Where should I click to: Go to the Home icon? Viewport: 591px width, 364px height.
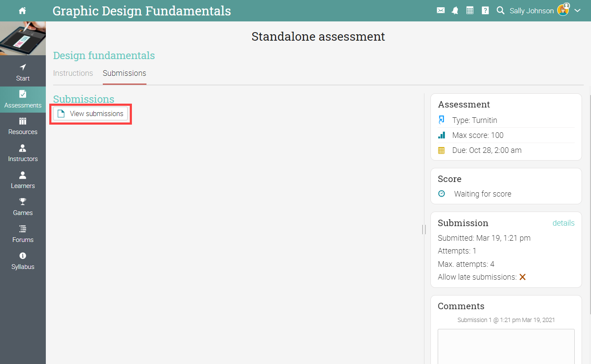23,11
